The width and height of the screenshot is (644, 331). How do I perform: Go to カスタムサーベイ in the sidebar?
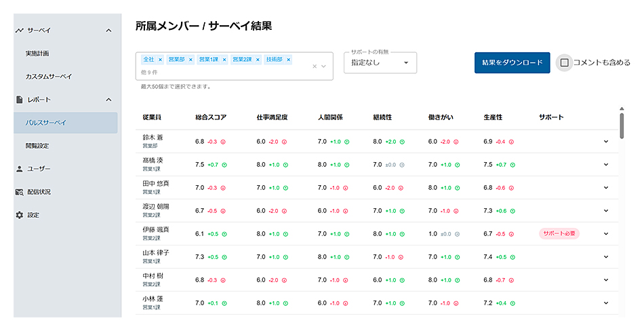(49, 77)
